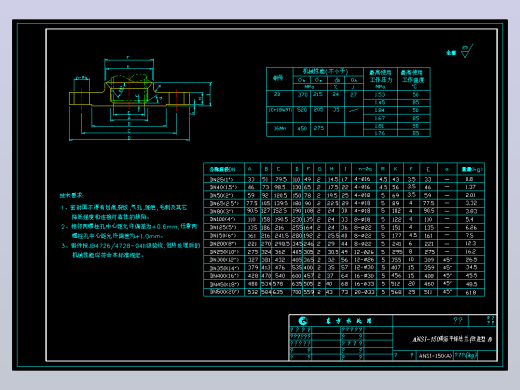Click the 20-Ø33 bolt hole cell
The width and height of the screenshot is (520, 390).
364,292
